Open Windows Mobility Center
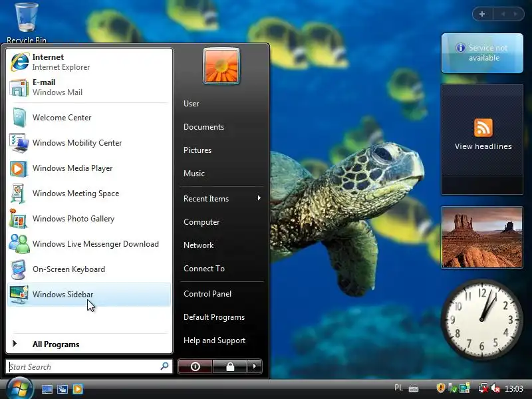The height and width of the screenshot is (399, 532). [89, 143]
